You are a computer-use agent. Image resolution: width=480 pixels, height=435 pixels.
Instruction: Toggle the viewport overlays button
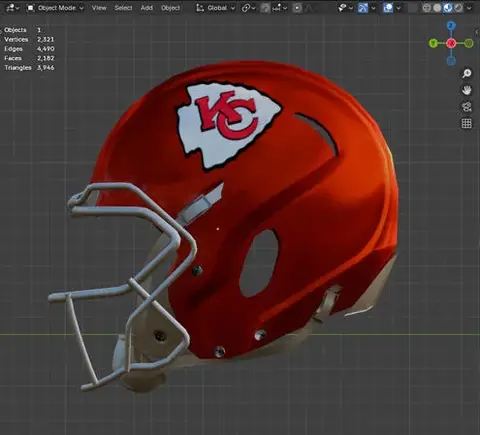point(388,8)
